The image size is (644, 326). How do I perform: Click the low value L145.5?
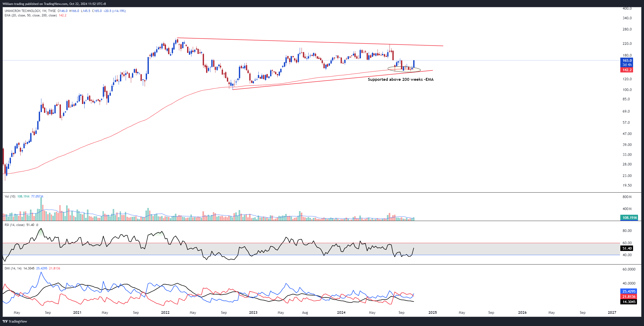click(x=86, y=11)
